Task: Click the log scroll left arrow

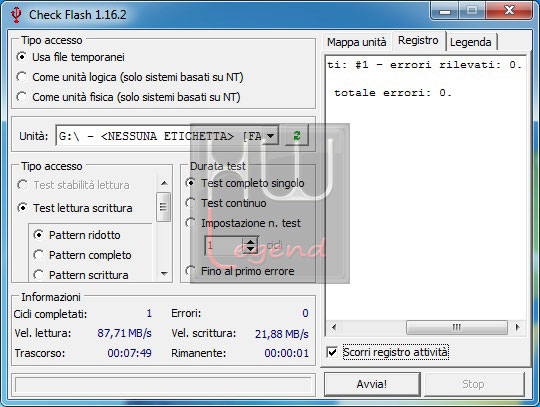Action: [x=333, y=327]
